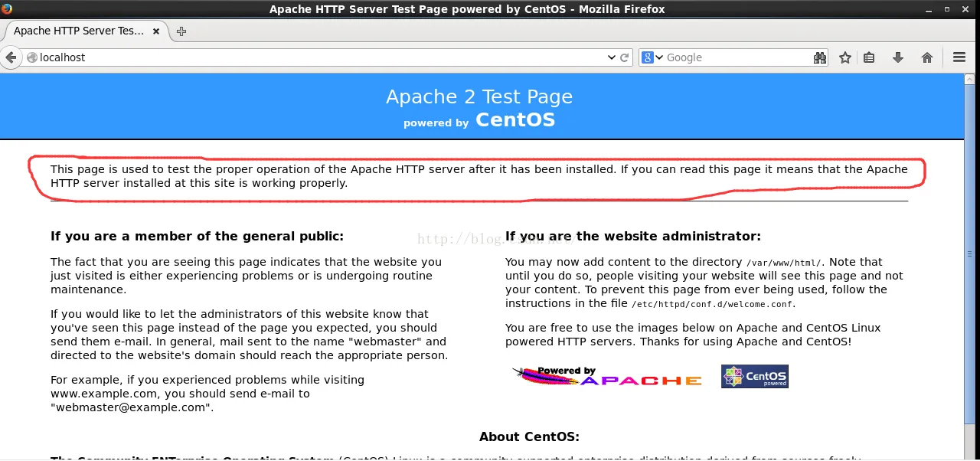Screen dimensions: 980x461
Task: Open a new tab with plus icon
Action: 181,31
